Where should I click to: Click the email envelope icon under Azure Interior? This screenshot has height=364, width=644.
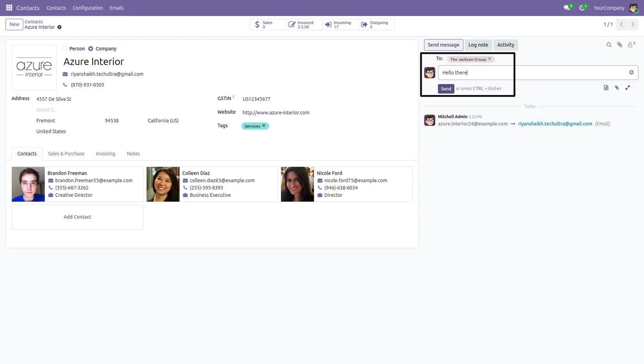[65, 74]
